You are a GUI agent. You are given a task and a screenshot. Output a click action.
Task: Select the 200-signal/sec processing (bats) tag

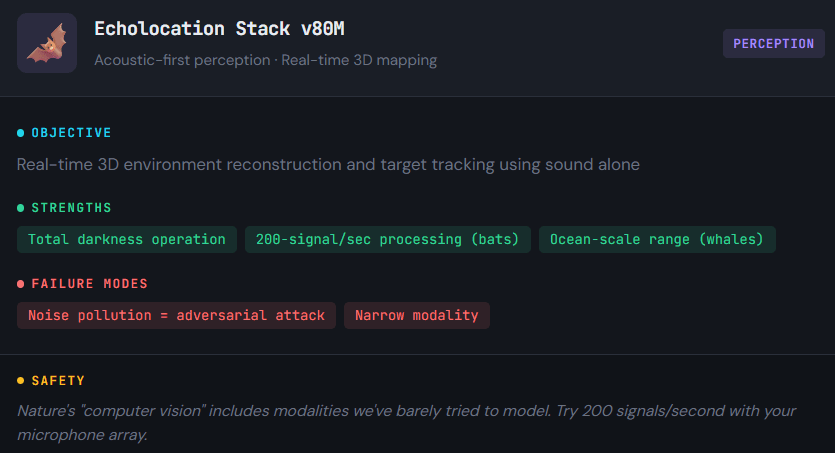click(x=387, y=239)
